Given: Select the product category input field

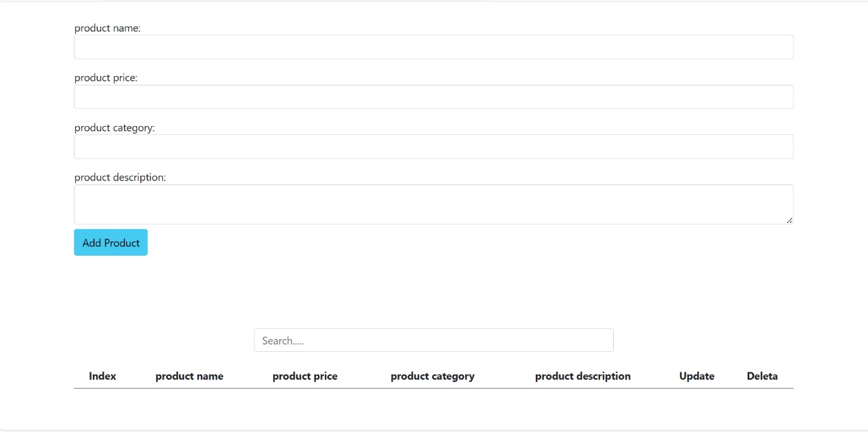Looking at the screenshot, I should point(433,146).
